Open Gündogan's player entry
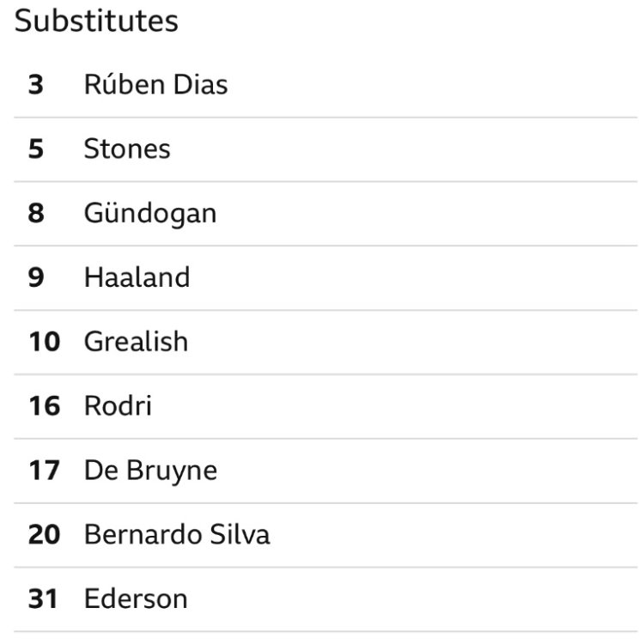644x644 pixels. pos(150,213)
